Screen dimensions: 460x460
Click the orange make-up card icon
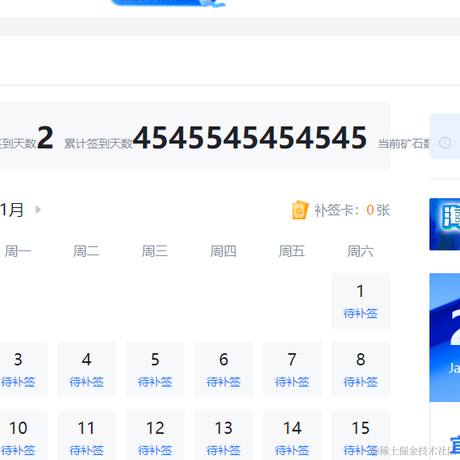coord(300,210)
